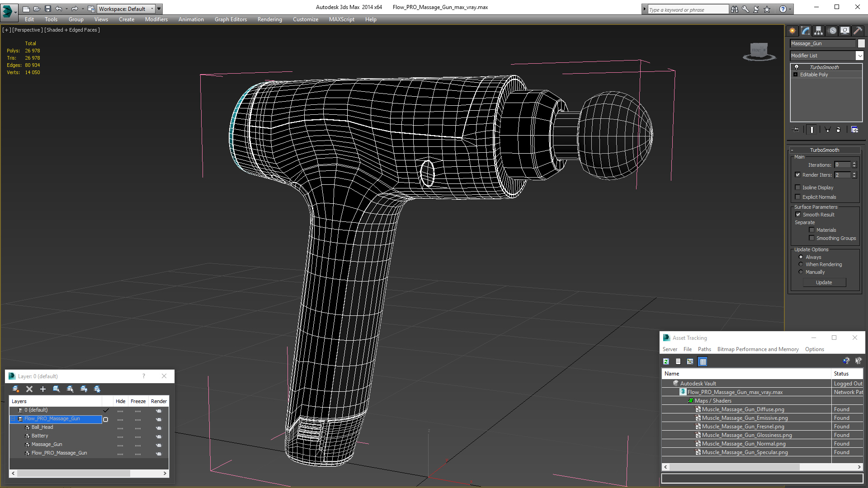This screenshot has width=868, height=488.
Task: Select the When Rendering radio option
Action: click(x=801, y=264)
